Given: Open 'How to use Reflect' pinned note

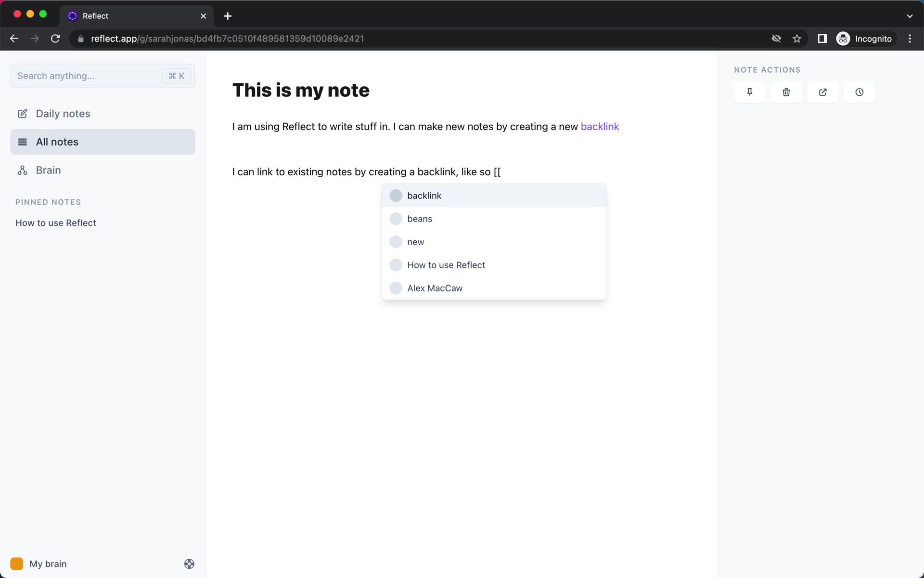Looking at the screenshot, I should coord(56,223).
